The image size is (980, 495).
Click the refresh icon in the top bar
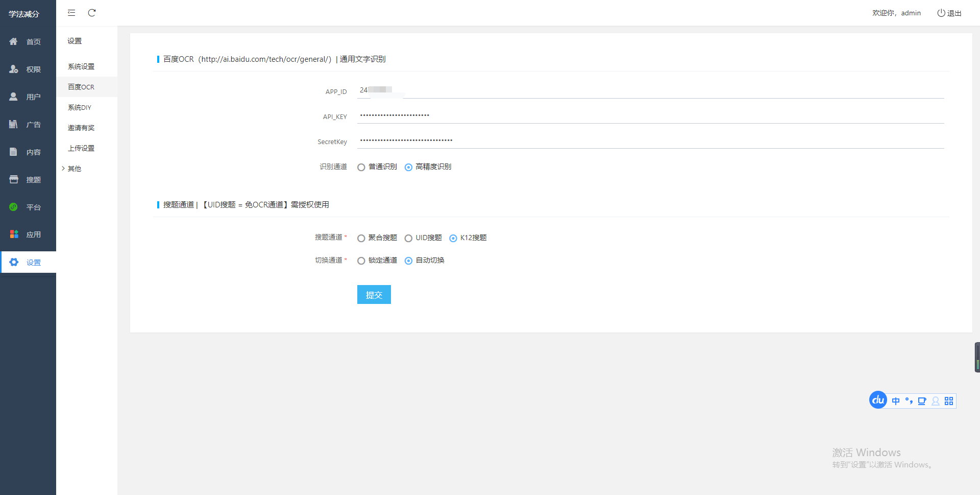pos(92,13)
